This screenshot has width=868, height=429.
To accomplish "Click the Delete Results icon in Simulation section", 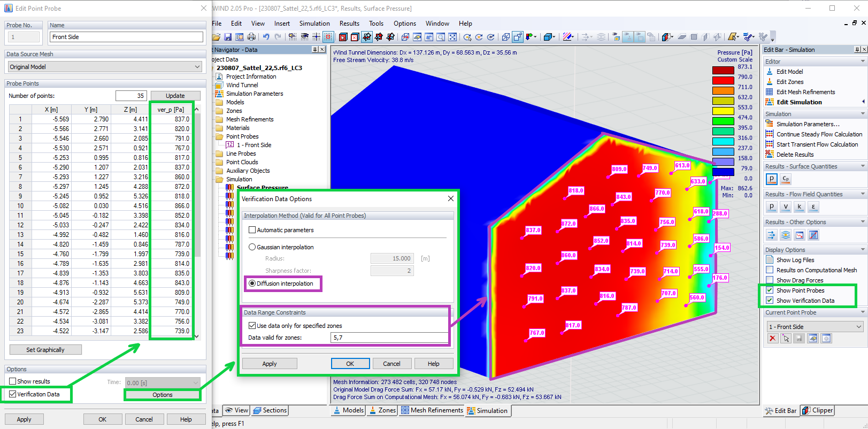I will click(770, 155).
